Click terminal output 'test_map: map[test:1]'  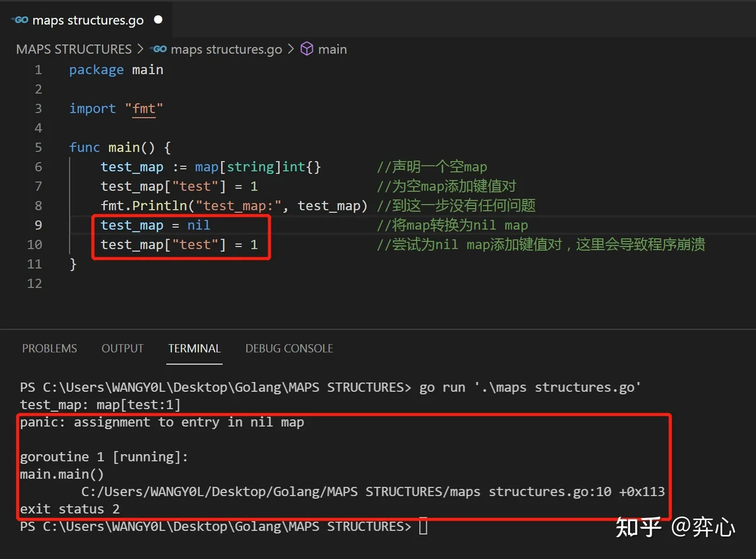pyautogui.click(x=100, y=405)
